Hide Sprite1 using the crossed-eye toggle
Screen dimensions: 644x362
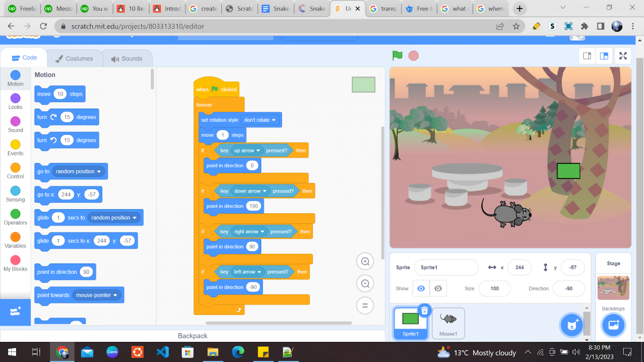pyautogui.click(x=438, y=288)
